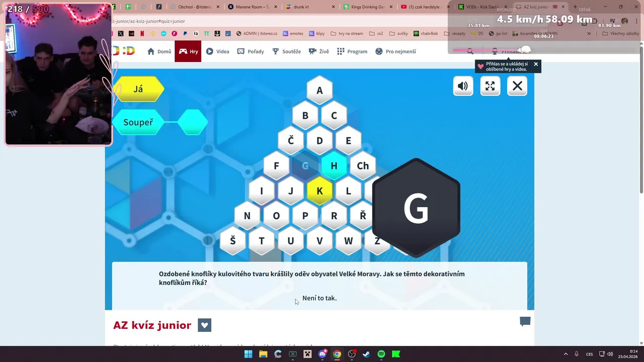The height and width of the screenshot is (362, 644).
Task: Open File Explorer from the taskbar
Action: (263, 354)
